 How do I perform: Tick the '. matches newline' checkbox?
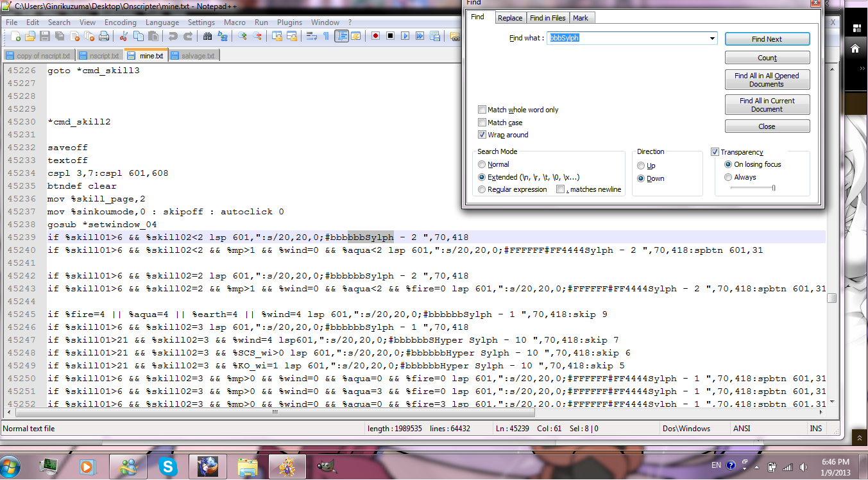pos(560,189)
